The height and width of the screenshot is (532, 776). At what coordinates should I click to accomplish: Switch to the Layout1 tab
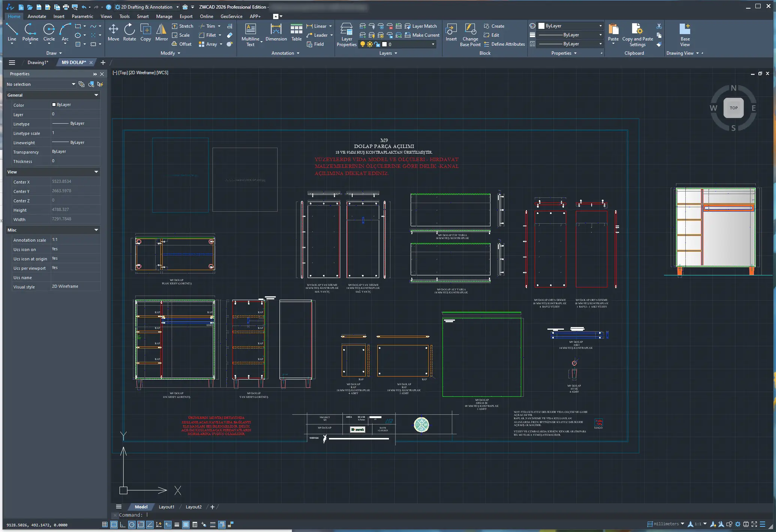click(x=166, y=507)
